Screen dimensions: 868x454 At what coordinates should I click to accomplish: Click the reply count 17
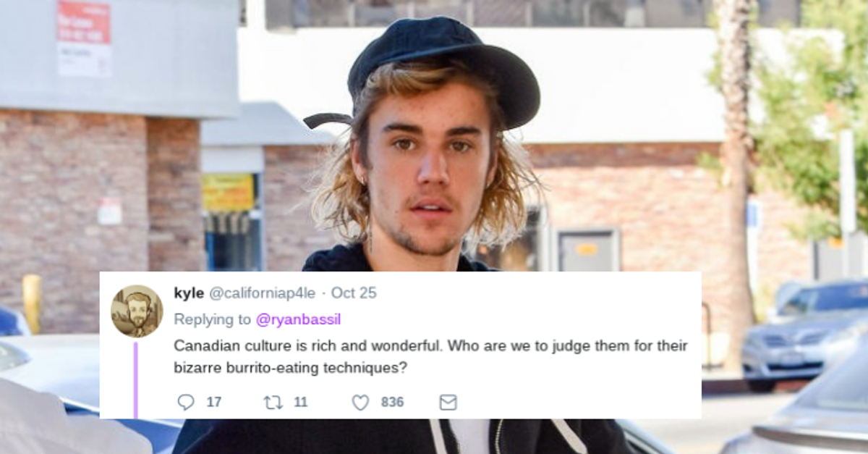coord(214,402)
